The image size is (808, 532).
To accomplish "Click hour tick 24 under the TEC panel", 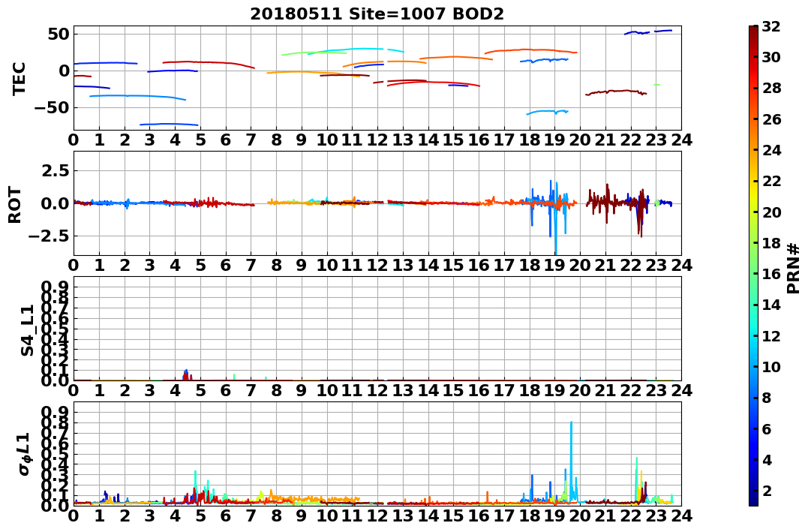I will [681, 140].
